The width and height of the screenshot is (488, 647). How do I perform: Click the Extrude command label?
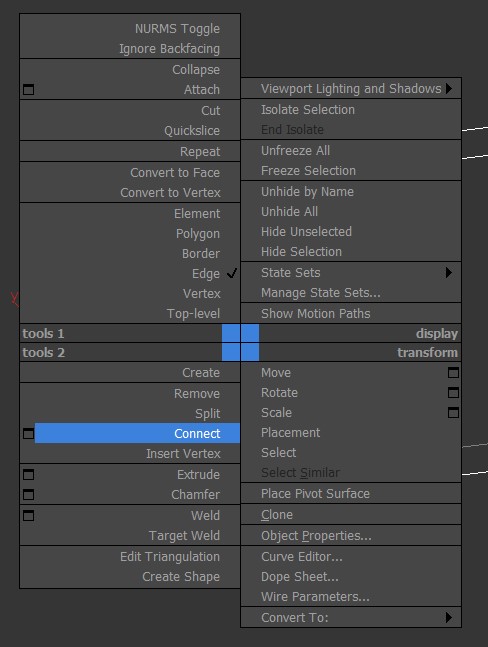(198, 475)
